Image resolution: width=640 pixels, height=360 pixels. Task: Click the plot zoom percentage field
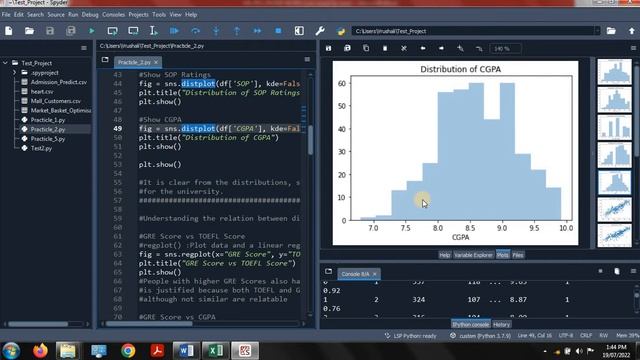tap(506, 48)
